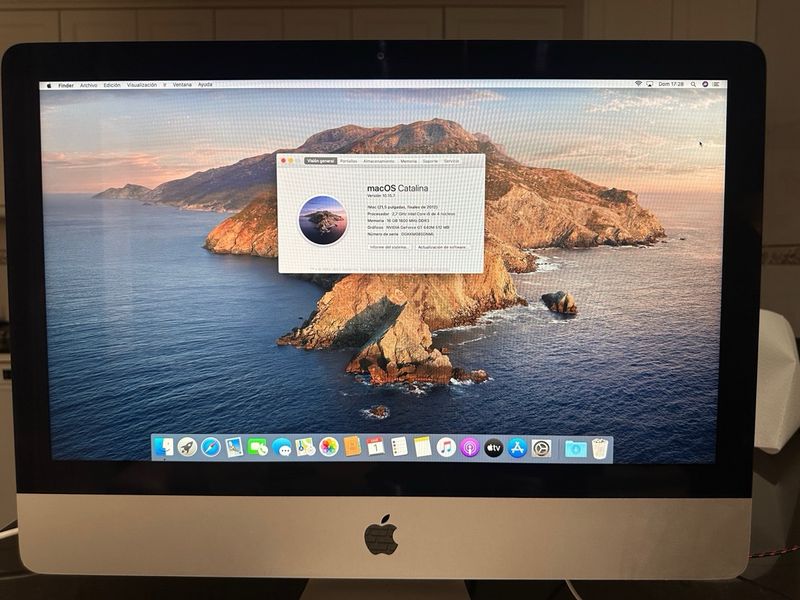
Task: Open Contacts book icon in dock
Action: [x=352, y=447]
